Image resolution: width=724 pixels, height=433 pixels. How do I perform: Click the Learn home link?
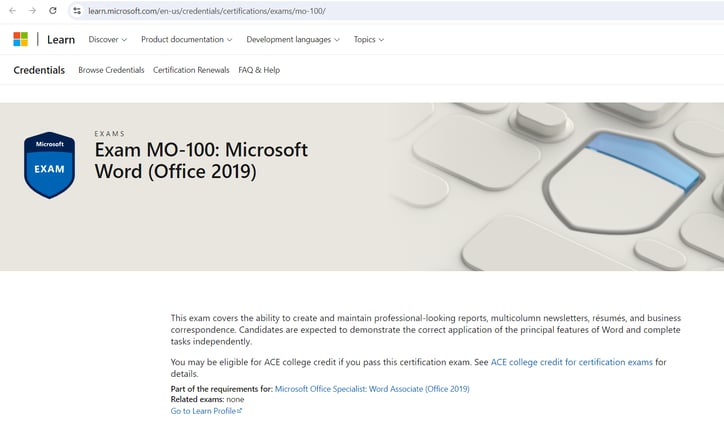61,40
